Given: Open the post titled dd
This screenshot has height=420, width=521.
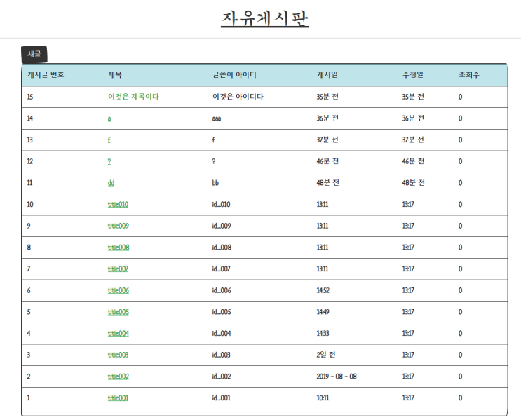Looking at the screenshot, I should point(111,183).
